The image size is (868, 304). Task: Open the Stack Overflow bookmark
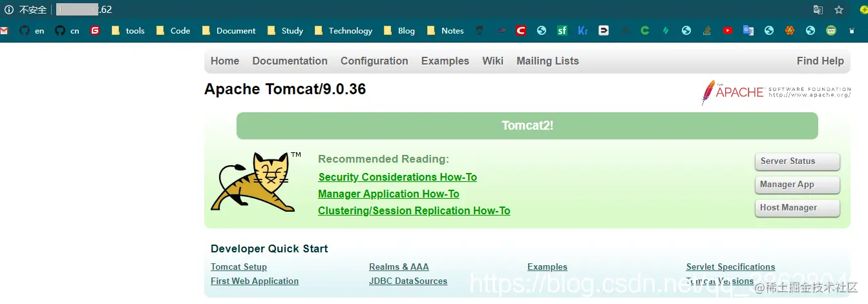(x=707, y=30)
